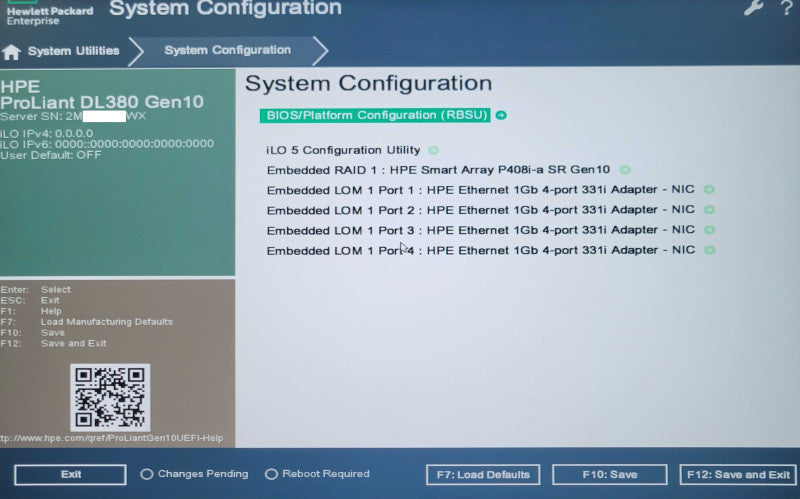
Task: Click the ProLiant DL380 Gen10 model text
Action: point(102,102)
